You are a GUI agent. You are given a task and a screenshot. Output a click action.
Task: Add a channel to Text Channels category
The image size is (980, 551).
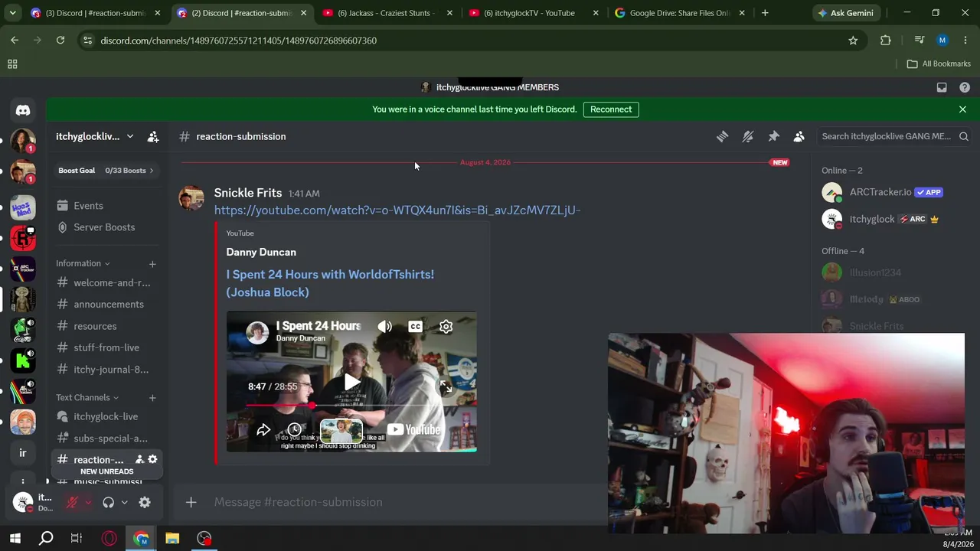[x=152, y=398]
